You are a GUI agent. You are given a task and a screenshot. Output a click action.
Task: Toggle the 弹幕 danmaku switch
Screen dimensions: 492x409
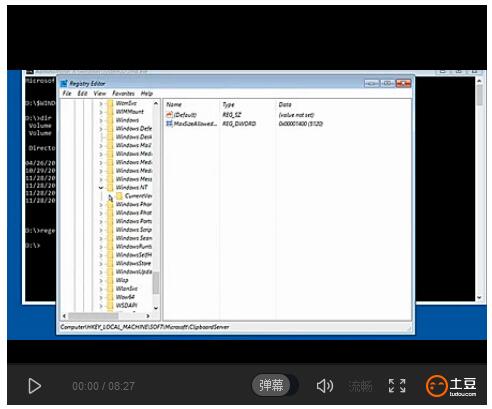(274, 386)
